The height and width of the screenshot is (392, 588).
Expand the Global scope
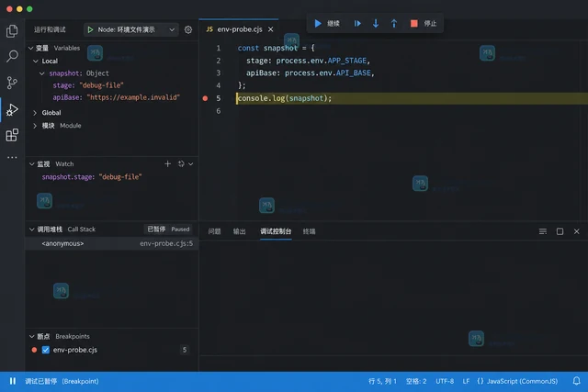[35, 113]
